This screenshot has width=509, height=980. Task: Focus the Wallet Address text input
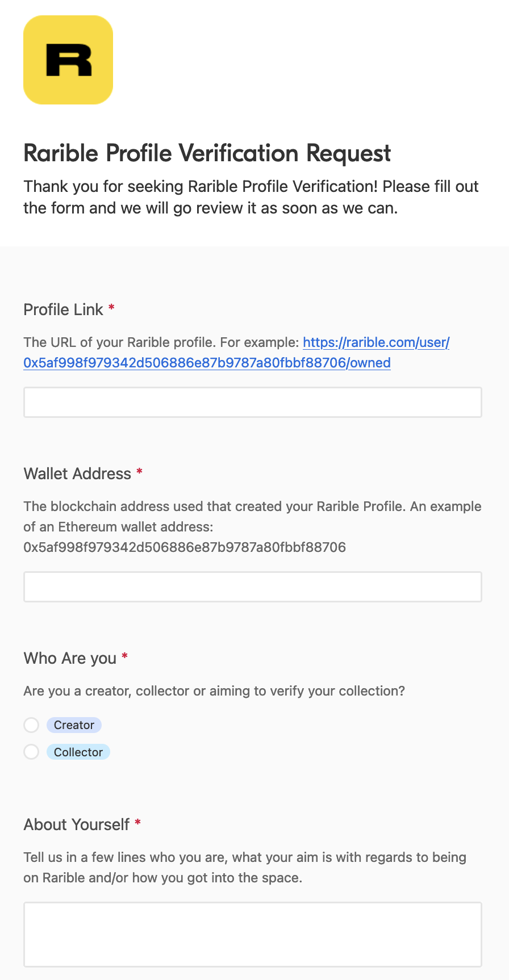[252, 587]
